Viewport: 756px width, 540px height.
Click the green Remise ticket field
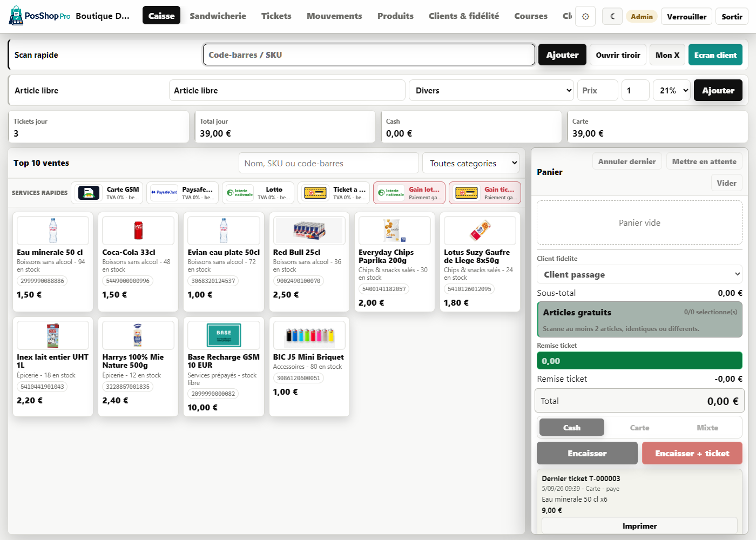[x=639, y=361]
